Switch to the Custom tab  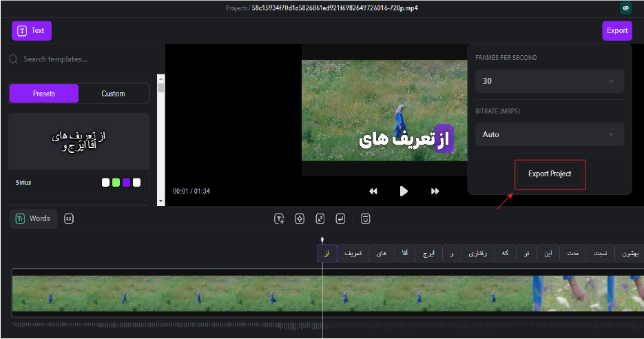click(113, 94)
